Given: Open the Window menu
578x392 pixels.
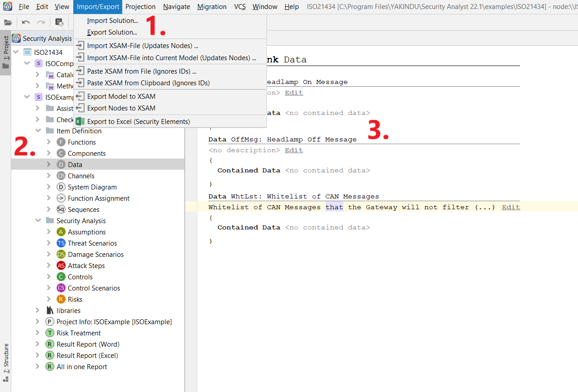Looking at the screenshot, I should (x=265, y=7).
